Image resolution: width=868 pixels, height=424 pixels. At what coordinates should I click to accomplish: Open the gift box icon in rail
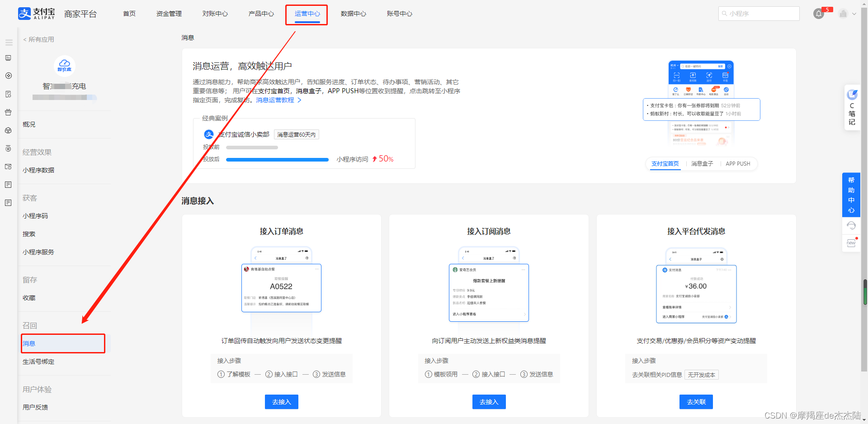coord(8,112)
